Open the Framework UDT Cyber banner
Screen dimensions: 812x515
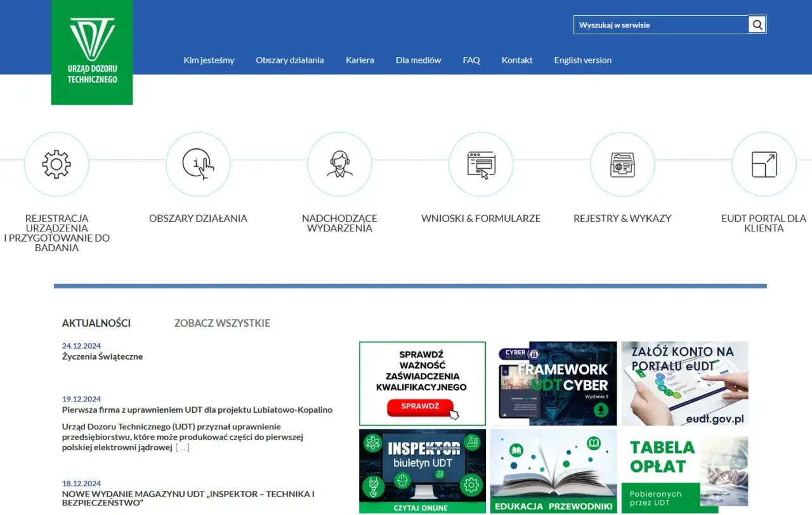553,383
